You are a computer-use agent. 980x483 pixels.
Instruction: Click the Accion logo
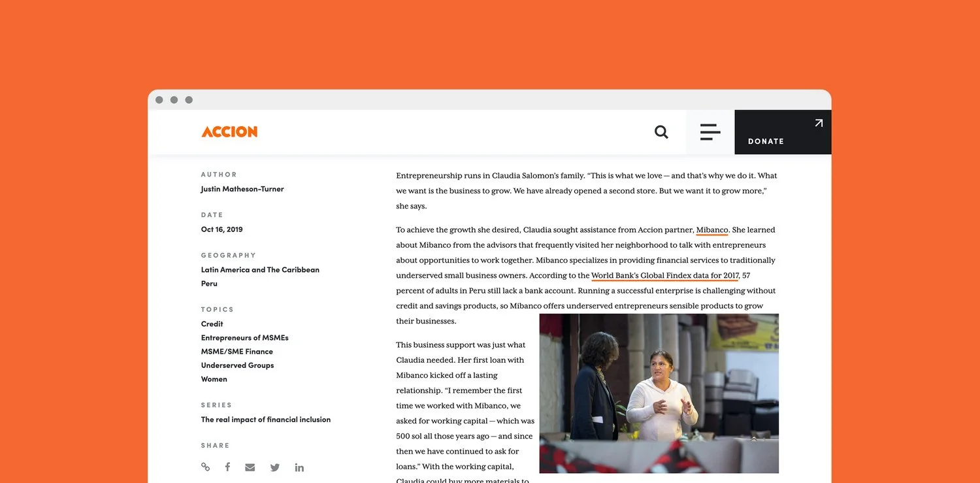pos(229,132)
